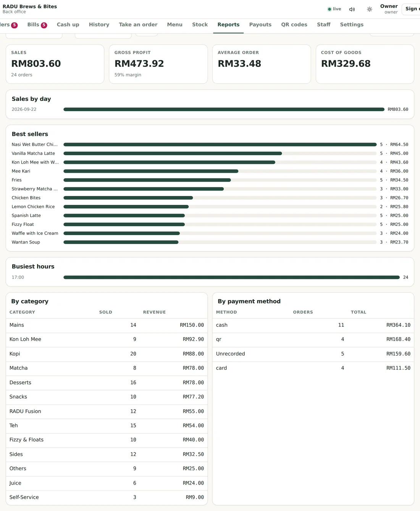Click the TOTAL column header
The image size is (420, 511).
point(359,312)
